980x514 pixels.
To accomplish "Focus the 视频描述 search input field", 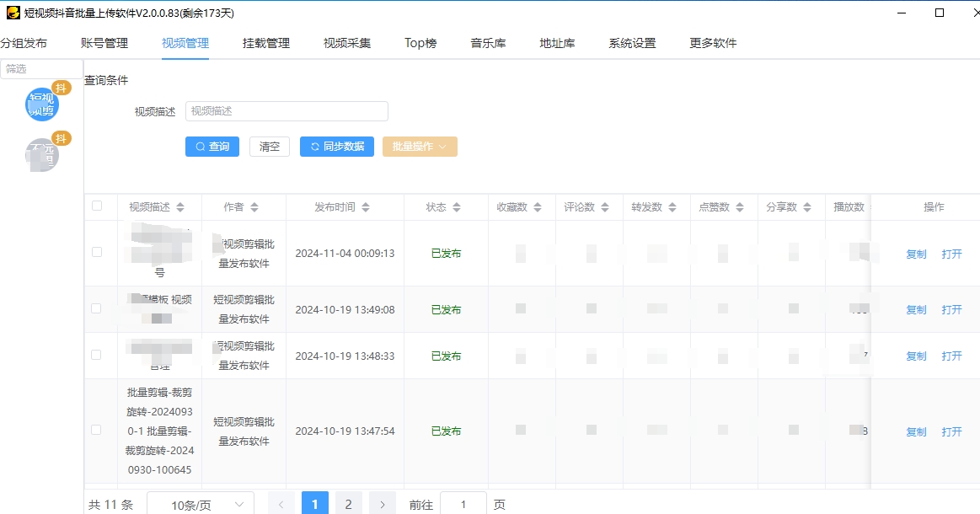I will pyautogui.click(x=287, y=111).
